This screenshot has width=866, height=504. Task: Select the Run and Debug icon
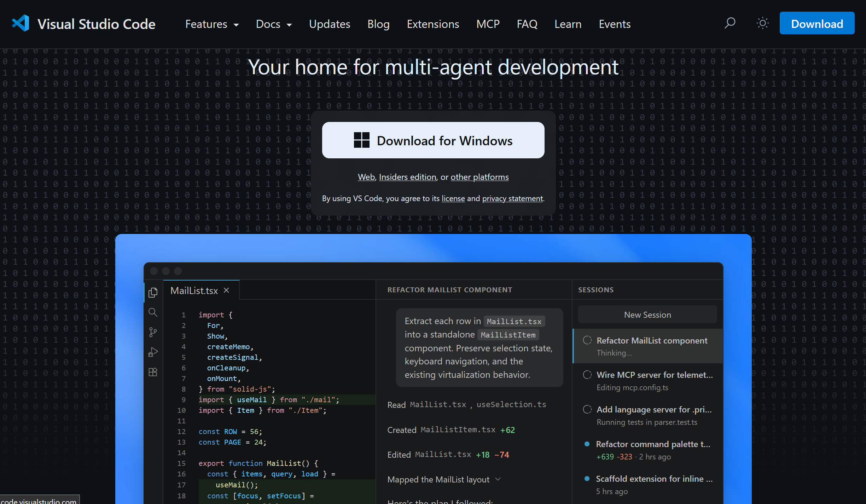point(153,352)
